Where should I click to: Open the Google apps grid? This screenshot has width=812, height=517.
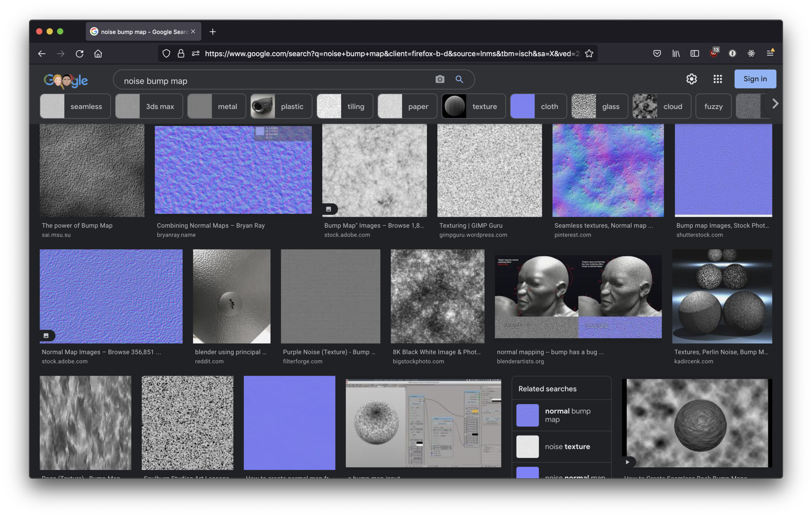[717, 79]
